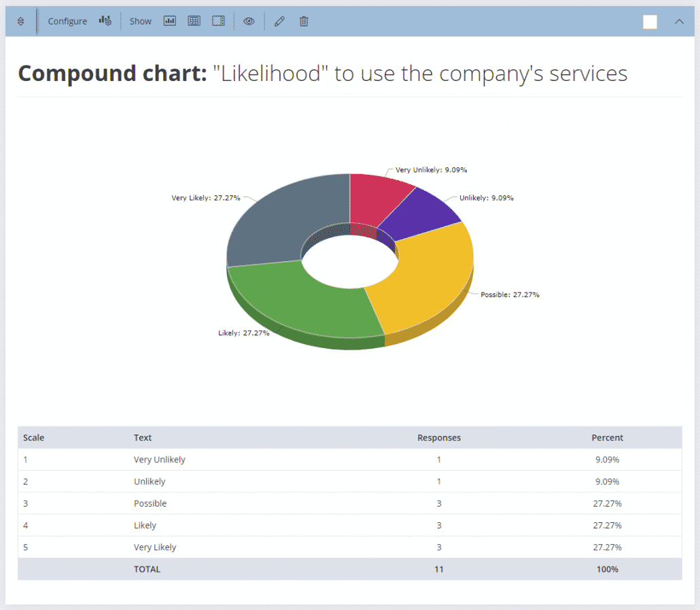Tick the selection checkbox in the toolbar corner
700x610 pixels.
(650, 22)
